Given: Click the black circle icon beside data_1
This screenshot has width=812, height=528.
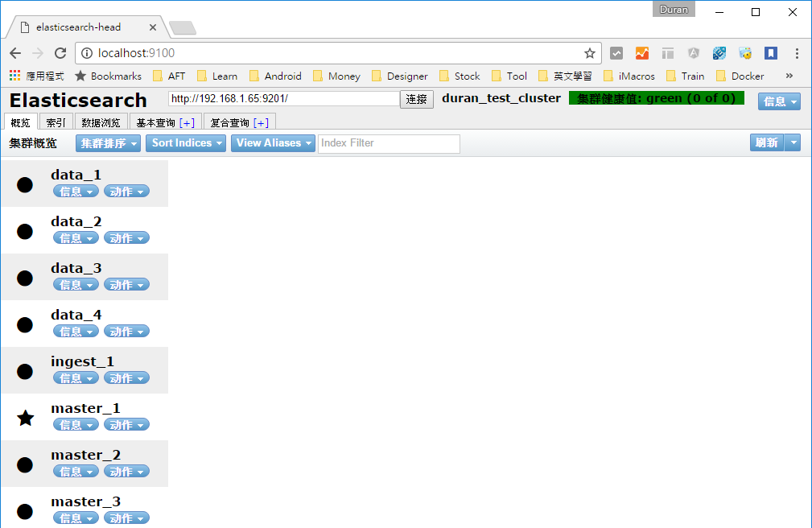Looking at the screenshot, I should (24, 184).
